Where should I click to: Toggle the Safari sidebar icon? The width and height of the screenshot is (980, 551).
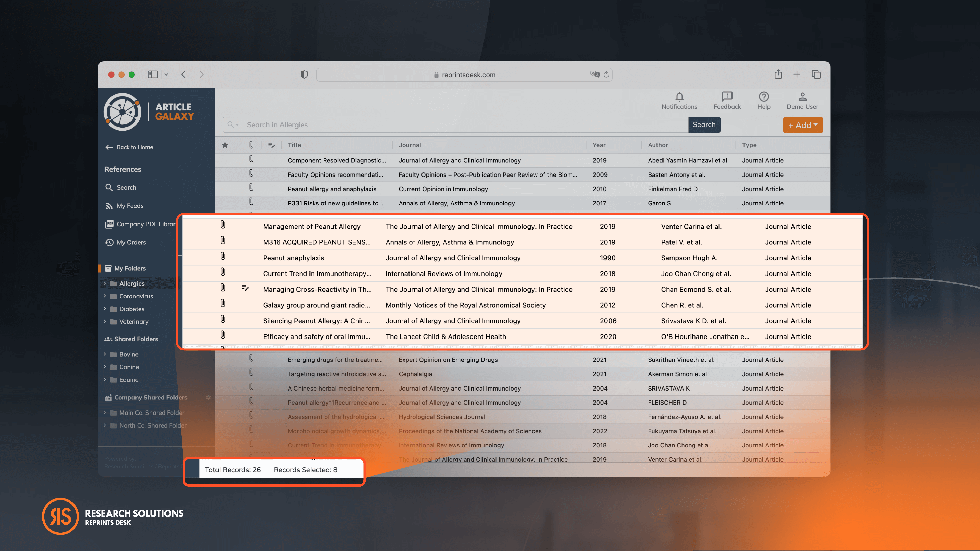[x=153, y=74]
